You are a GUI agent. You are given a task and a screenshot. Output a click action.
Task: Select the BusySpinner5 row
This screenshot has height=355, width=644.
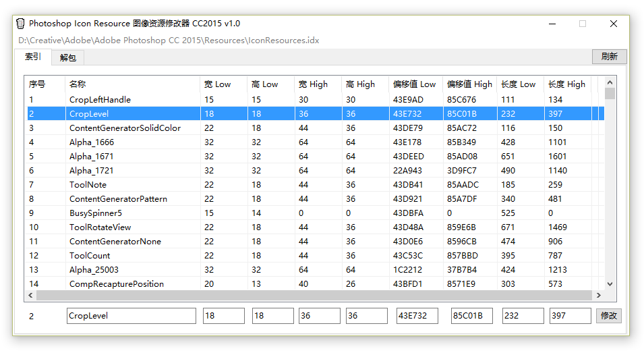tap(314, 213)
